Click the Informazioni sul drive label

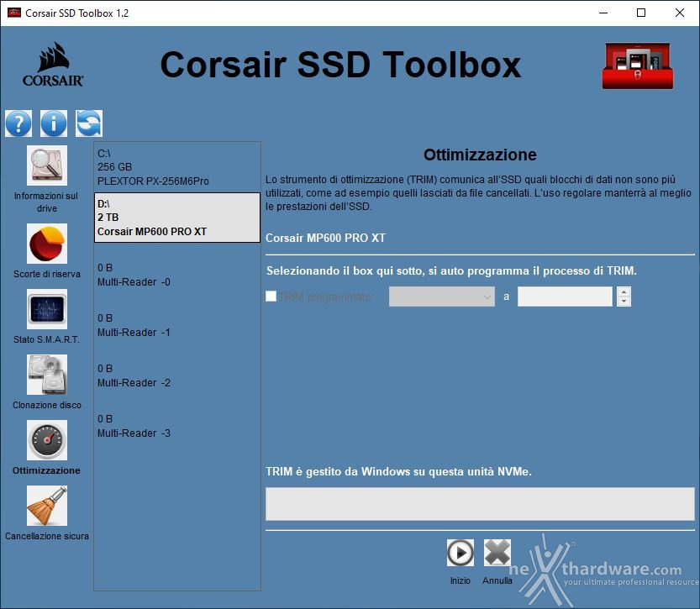coord(46,202)
